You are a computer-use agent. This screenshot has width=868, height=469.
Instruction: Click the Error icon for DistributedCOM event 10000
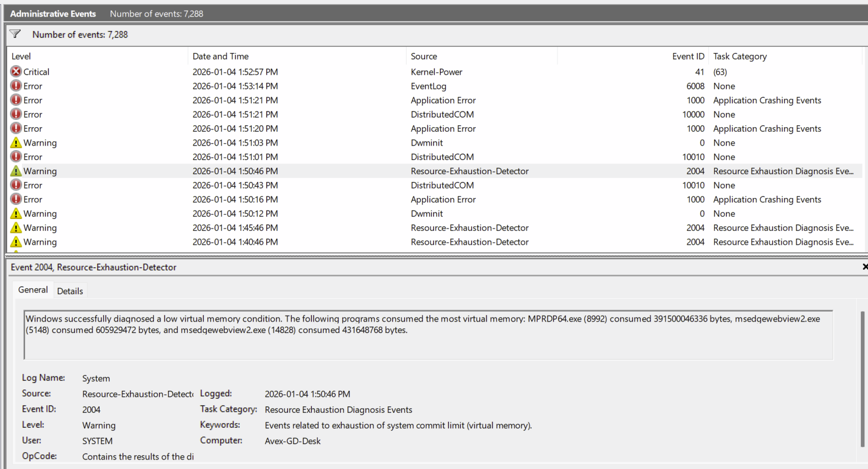coord(16,115)
